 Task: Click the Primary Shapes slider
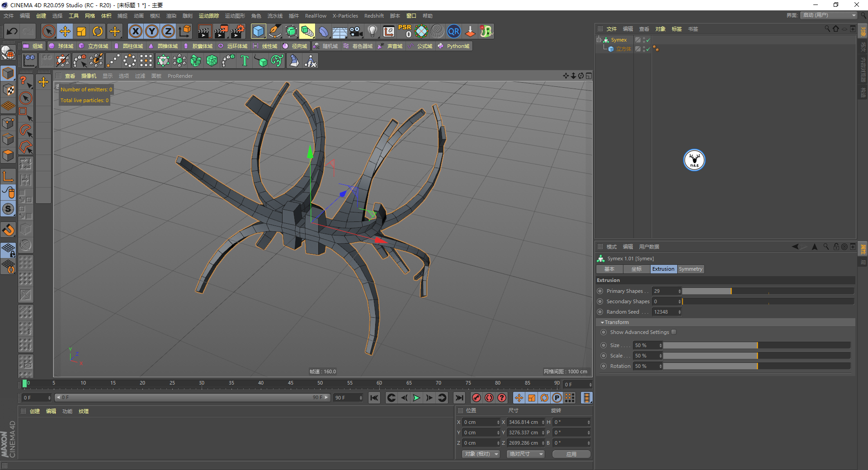click(x=768, y=291)
